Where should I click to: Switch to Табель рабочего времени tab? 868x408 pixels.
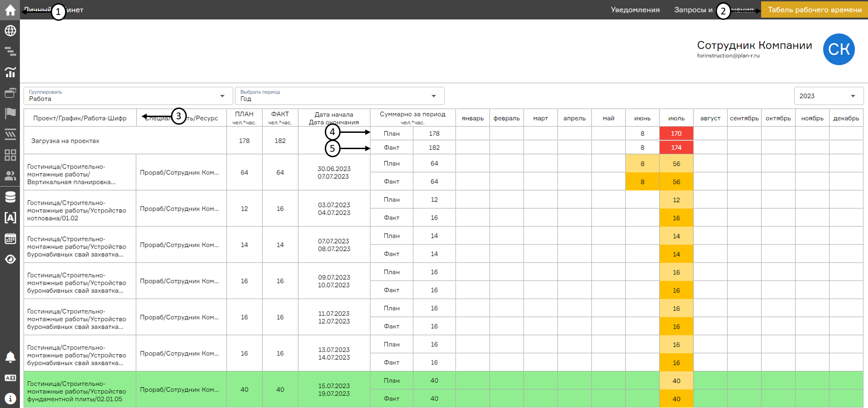pos(815,9)
